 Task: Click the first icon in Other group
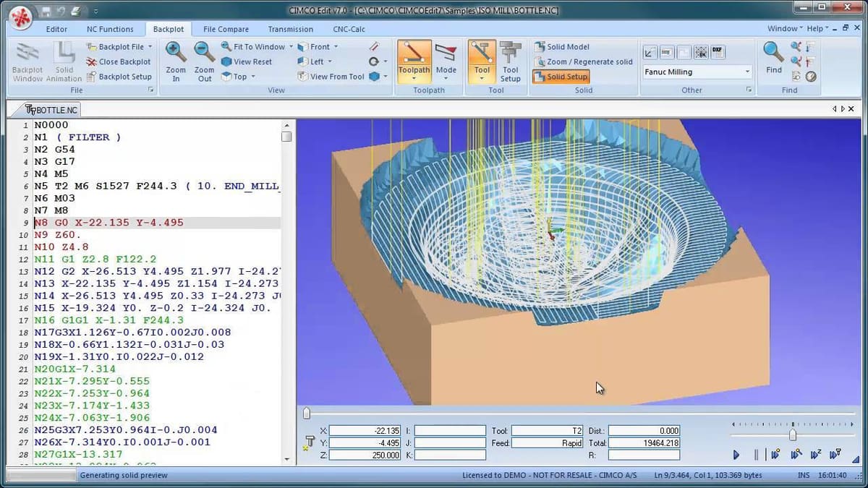point(650,52)
